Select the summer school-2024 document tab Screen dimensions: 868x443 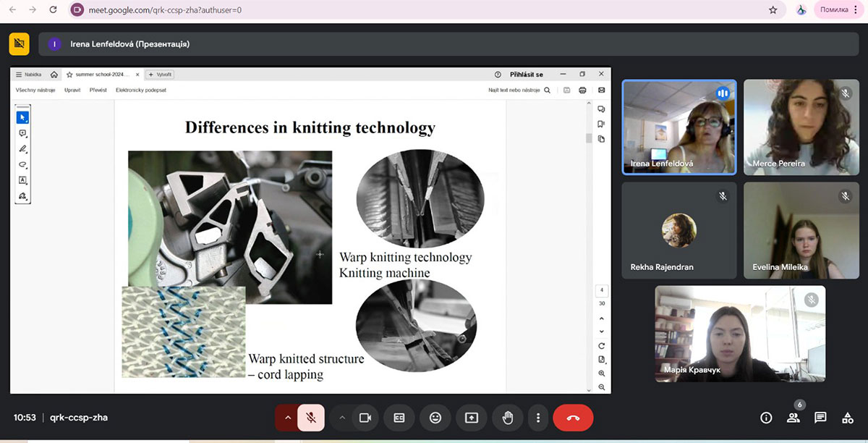click(x=101, y=75)
